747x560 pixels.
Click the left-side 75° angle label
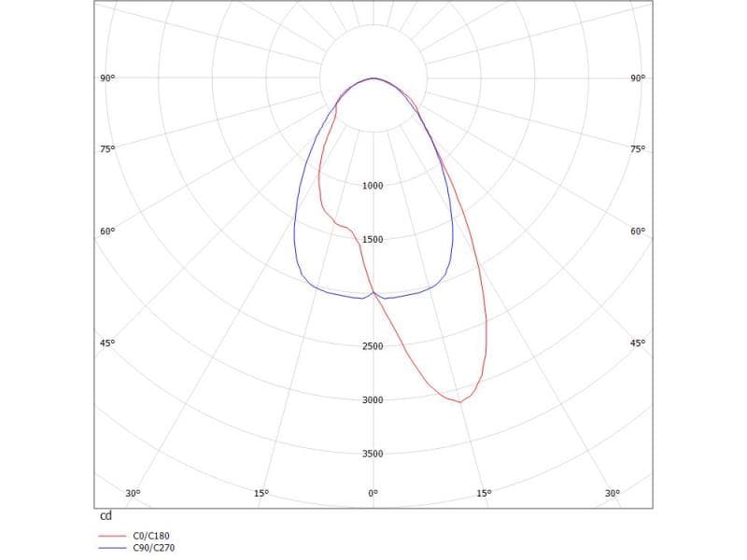pos(107,149)
